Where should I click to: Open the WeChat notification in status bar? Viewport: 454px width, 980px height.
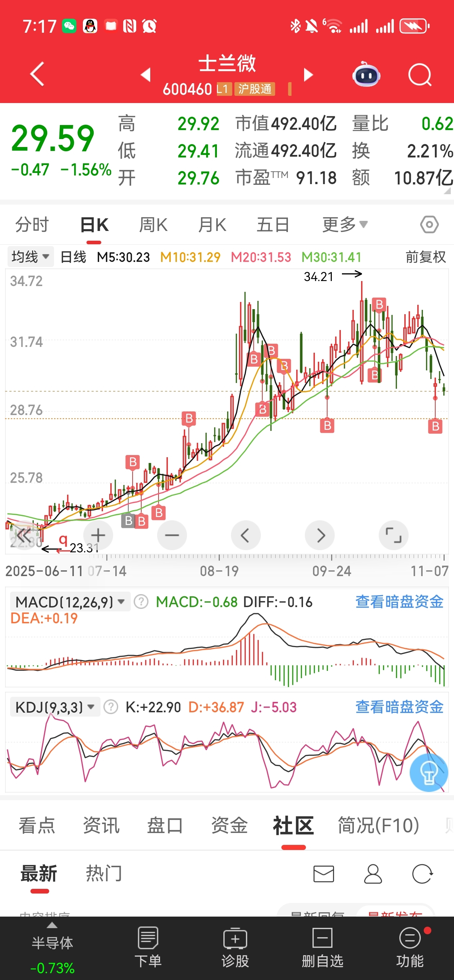pyautogui.click(x=69, y=26)
